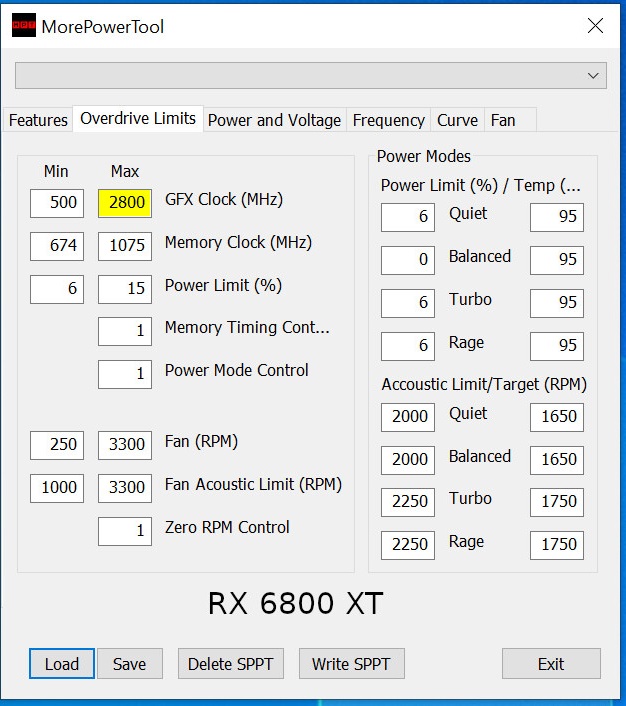Click the Load button
Image resolution: width=626 pixels, height=706 pixels.
(x=62, y=664)
